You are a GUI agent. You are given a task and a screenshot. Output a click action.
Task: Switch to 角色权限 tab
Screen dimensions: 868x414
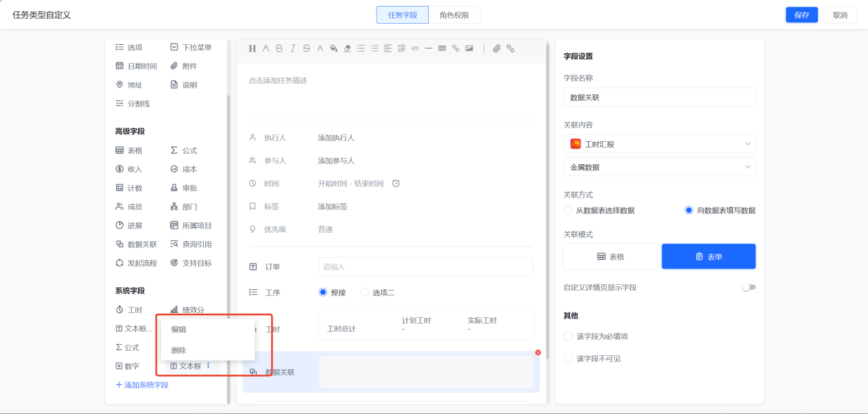(454, 15)
